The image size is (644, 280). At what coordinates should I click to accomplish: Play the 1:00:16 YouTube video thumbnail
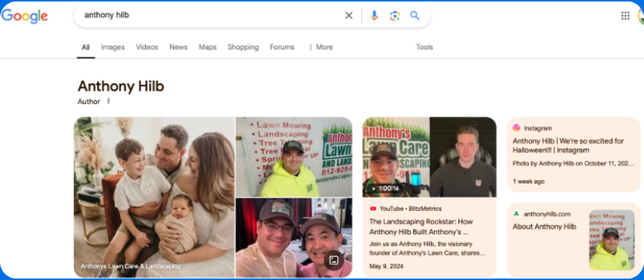point(429,157)
